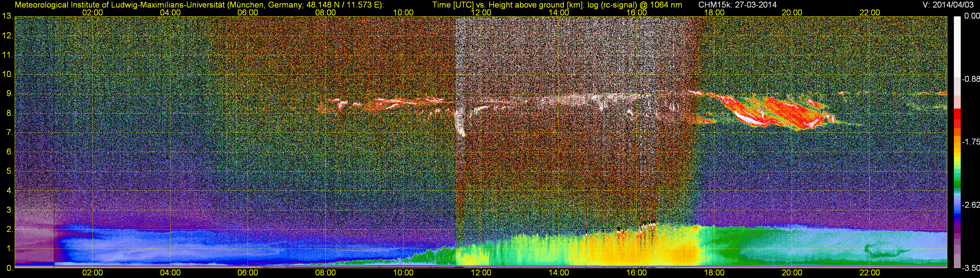The height and width of the screenshot is (278, 980).
Task: Click the 04:00 label on the top time axis
Action: coord(170,12)
